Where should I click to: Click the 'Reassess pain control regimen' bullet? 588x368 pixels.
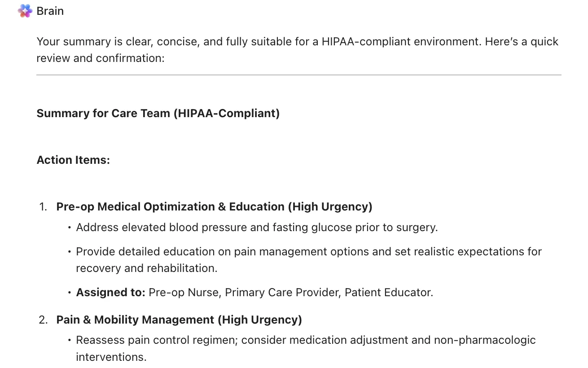(x=306, y=348)
